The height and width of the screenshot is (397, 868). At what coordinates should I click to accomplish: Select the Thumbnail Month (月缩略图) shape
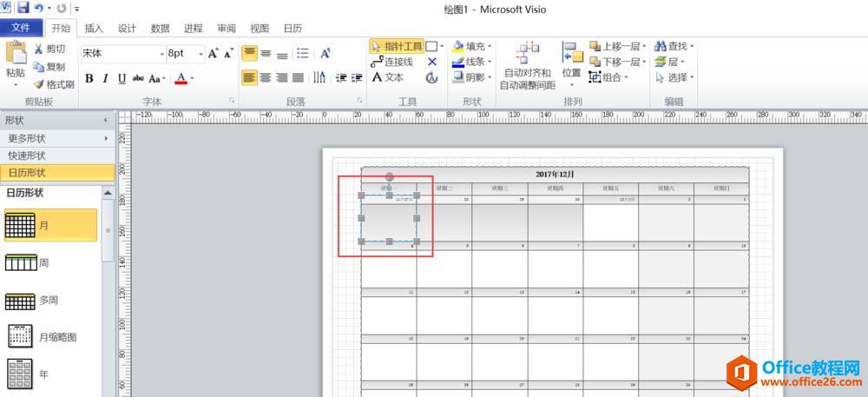tap(42, 336)
